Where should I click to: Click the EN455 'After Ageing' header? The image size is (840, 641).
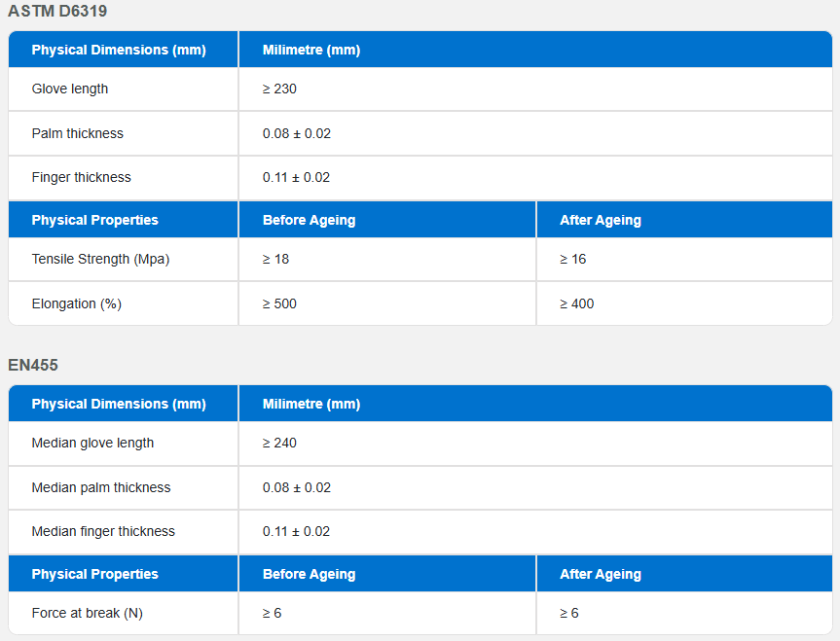pos(600,574)
